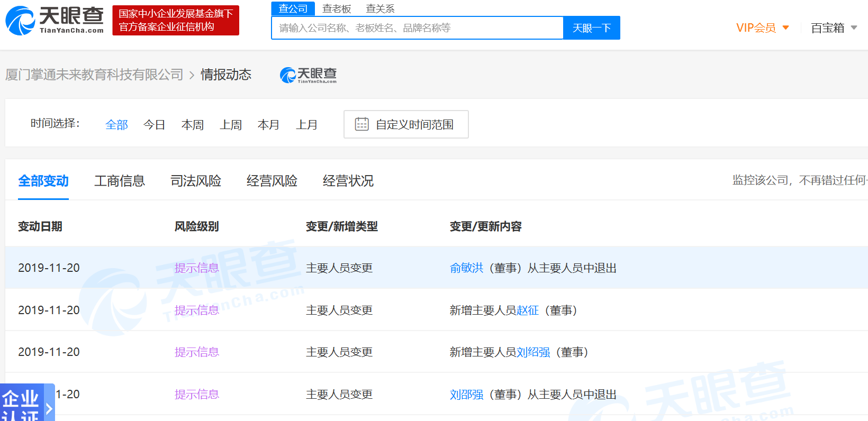Select the 全部 time filter

(116, 125)
